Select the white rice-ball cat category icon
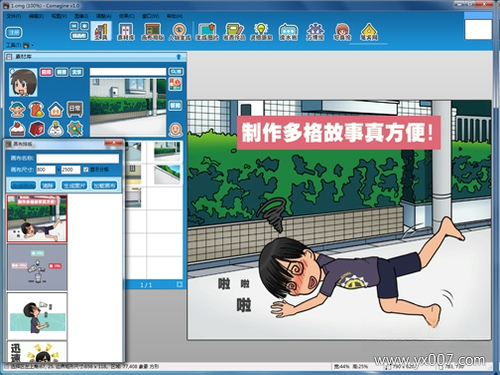 pos(56,129)
